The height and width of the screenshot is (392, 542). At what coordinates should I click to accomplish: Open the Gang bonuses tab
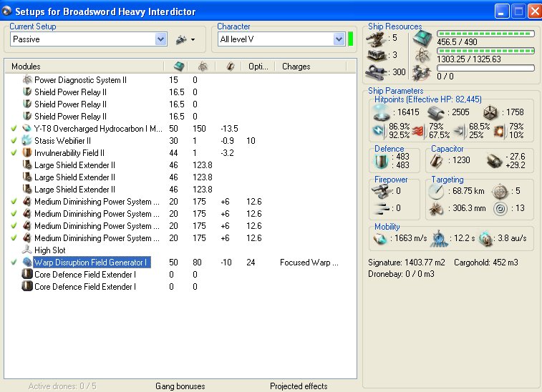tap(180, 386)
